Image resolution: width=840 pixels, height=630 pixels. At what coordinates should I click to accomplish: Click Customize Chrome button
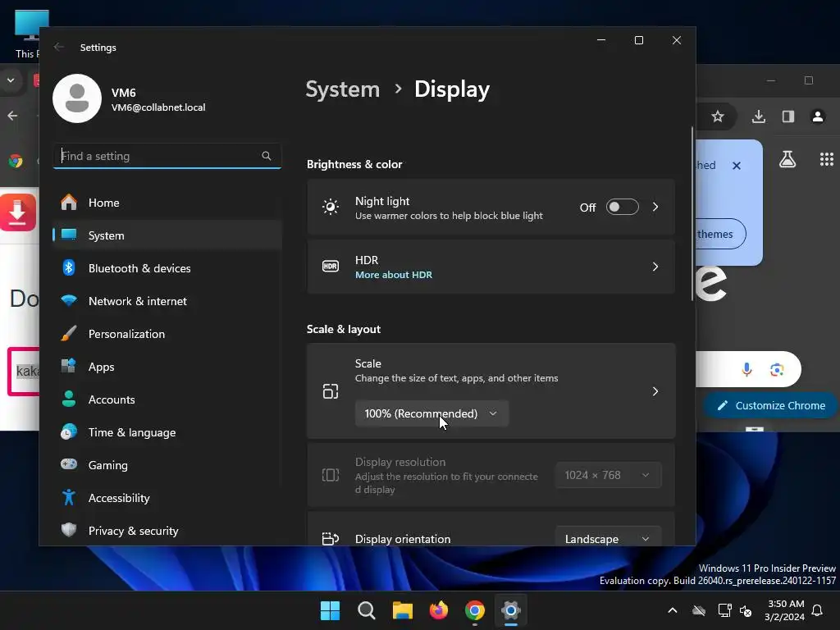pos(771,405)
